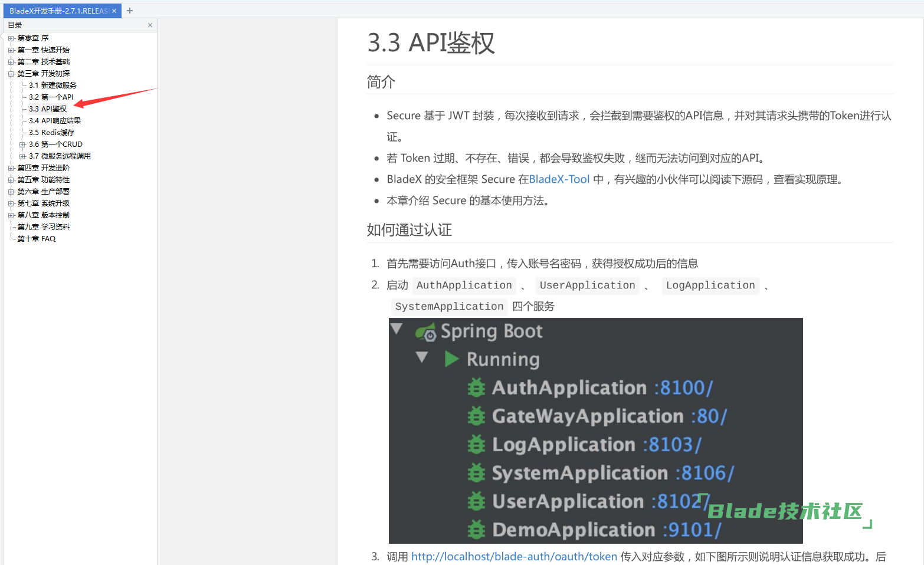The image size is (924, 565).
Task: Open 第四章 开发进阶 chapter
Action: tap(44, 168)
